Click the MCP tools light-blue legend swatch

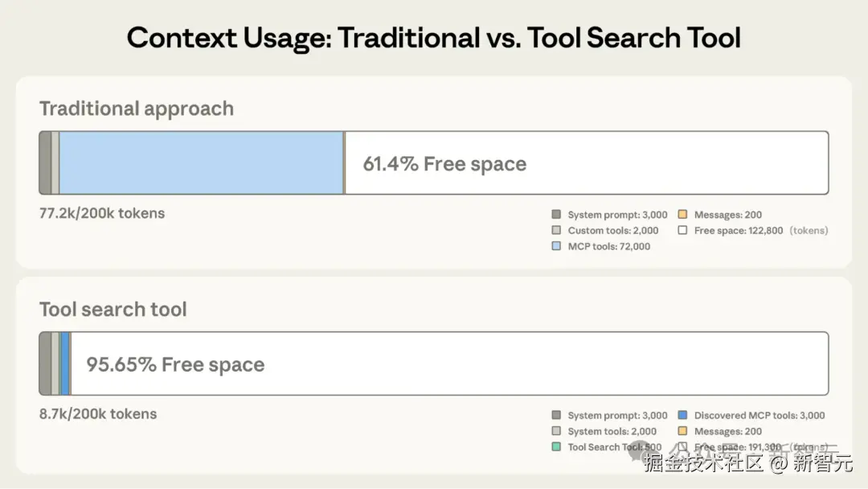pyautogui.click(x=556, y=246)
